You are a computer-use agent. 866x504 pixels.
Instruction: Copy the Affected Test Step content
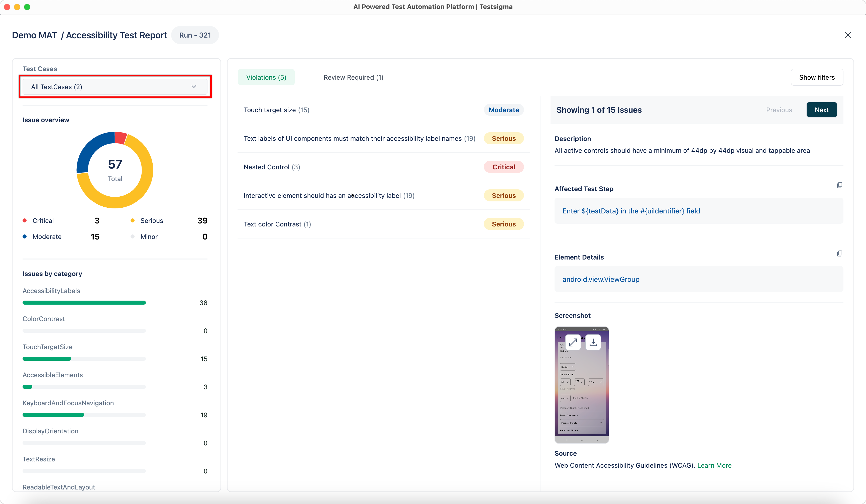(x=840, y=185)
